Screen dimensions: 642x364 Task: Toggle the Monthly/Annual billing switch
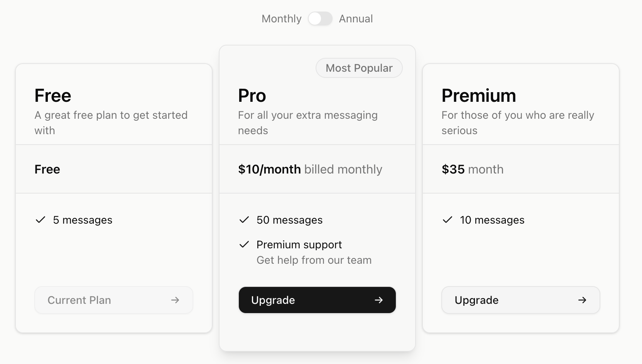(320, 19)
